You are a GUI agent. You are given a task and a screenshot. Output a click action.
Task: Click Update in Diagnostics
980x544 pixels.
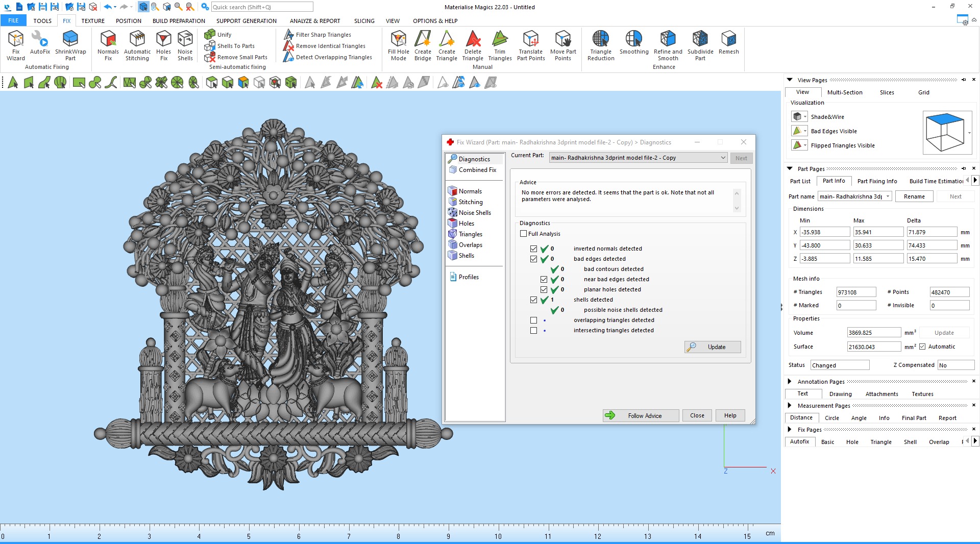pos(713,347)
